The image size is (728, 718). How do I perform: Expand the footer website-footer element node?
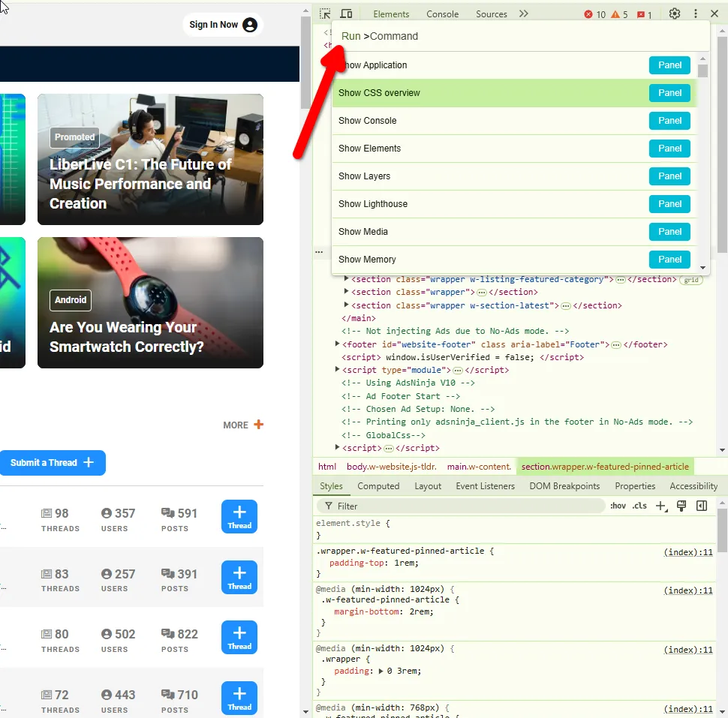[338, 344]
